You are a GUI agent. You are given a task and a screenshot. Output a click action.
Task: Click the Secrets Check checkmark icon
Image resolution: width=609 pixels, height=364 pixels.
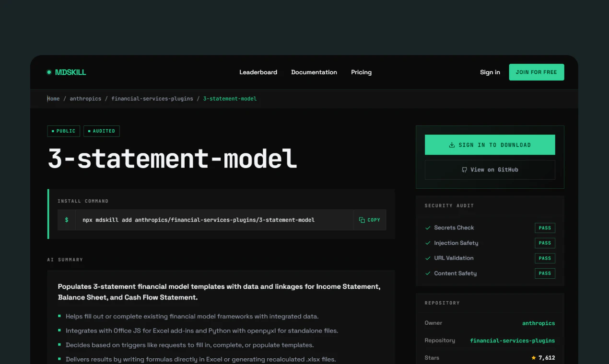pos(428,228)
